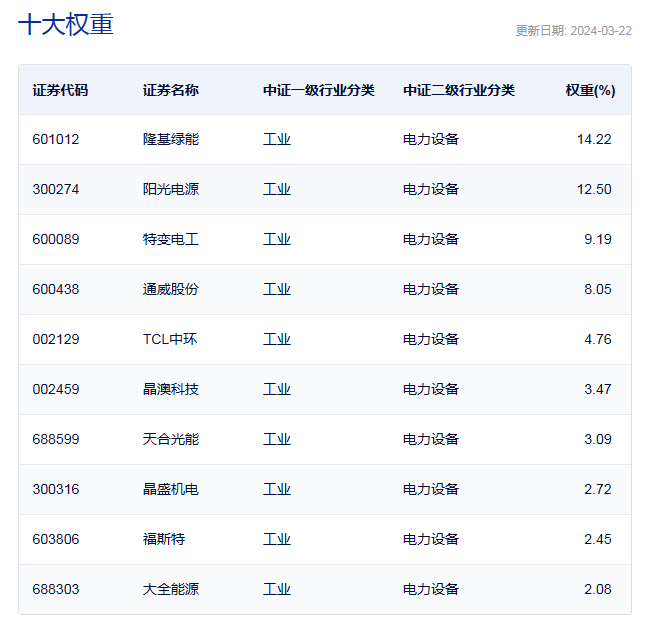Click 电力设备 in the 通威股份 row
This screenshot has height=640, width=649.
431,289
